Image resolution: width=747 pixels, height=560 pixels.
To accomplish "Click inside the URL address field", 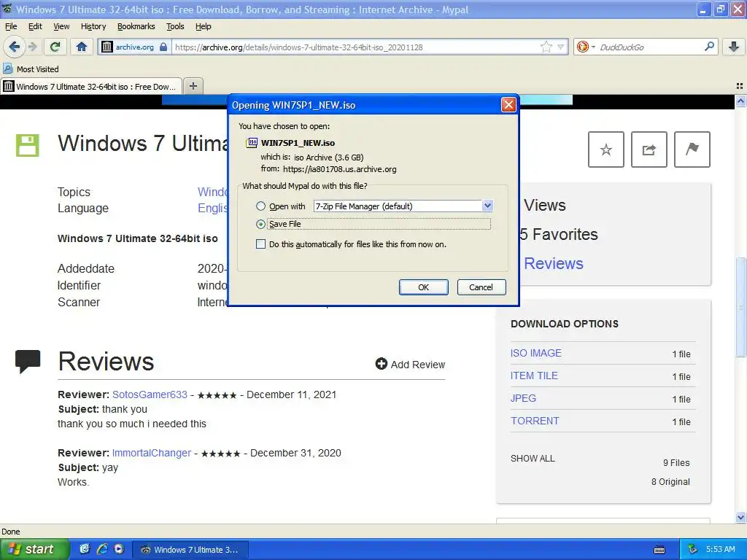I will pos(355,47).
